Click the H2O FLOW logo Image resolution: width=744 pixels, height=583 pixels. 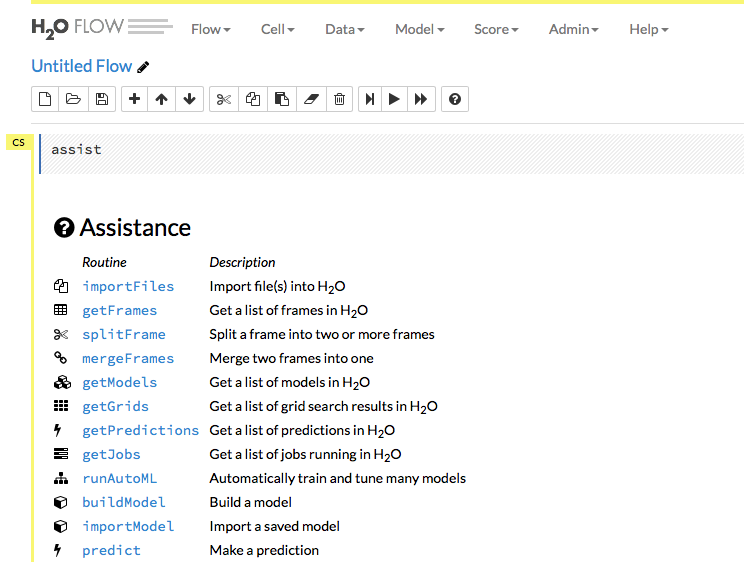(102, 28)
